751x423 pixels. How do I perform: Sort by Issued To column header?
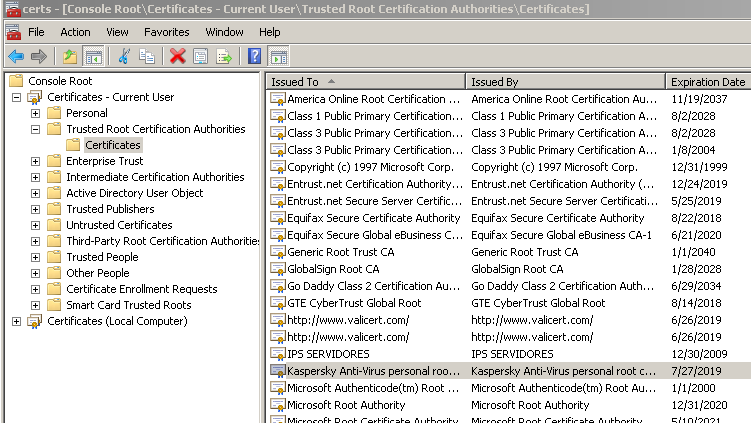(366, 82)
